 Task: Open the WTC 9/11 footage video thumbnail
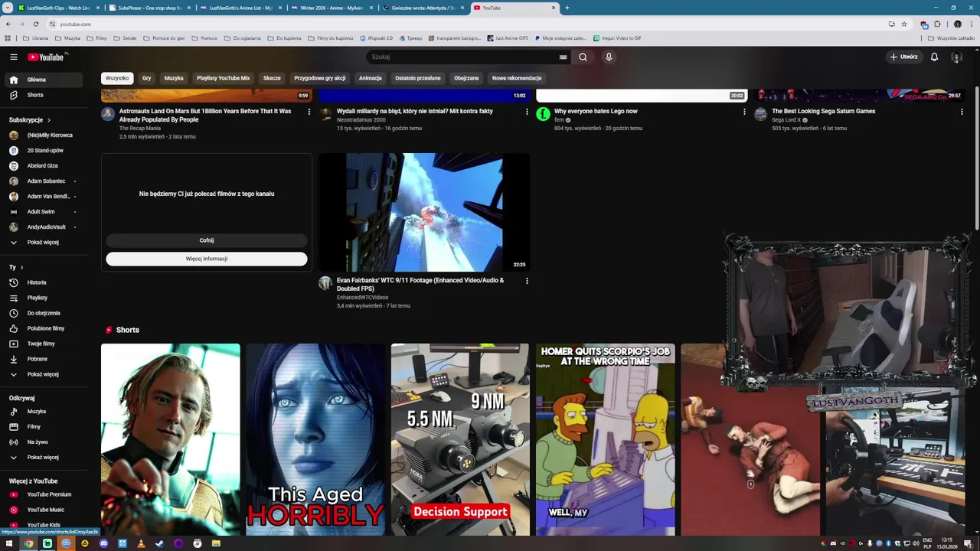(x=424, y=213)
